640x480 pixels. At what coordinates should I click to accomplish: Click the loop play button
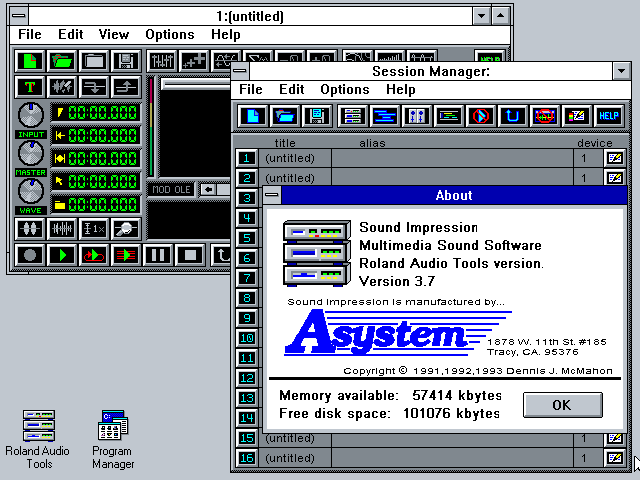(94, 256)
